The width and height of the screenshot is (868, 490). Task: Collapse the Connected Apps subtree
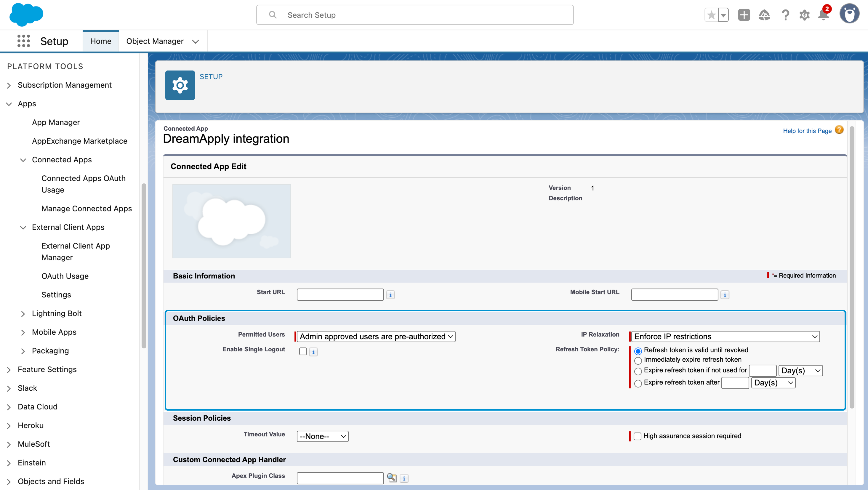coord(23,160)
